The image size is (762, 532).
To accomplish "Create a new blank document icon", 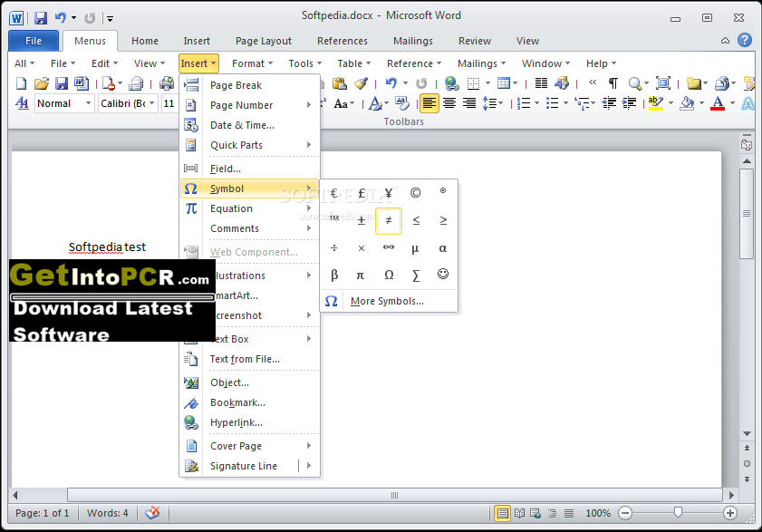I will click(x=21, y=83).
